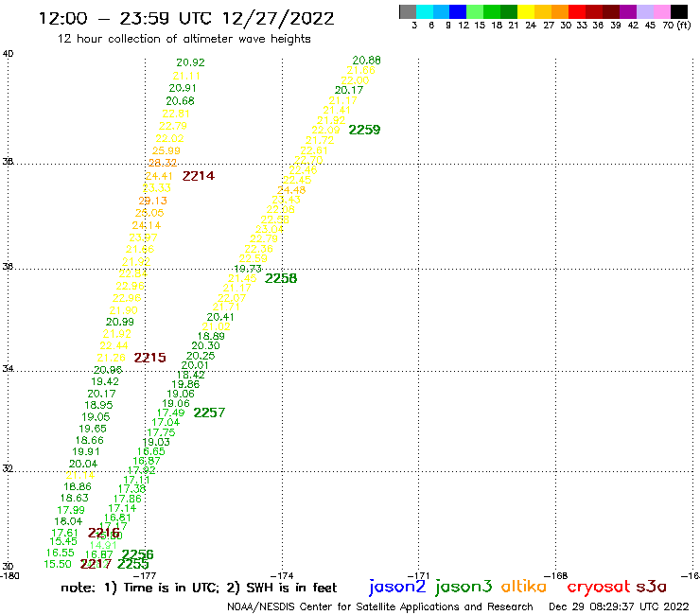Click the wave height value 21.45
700x615 pixels.
(242, 279)
